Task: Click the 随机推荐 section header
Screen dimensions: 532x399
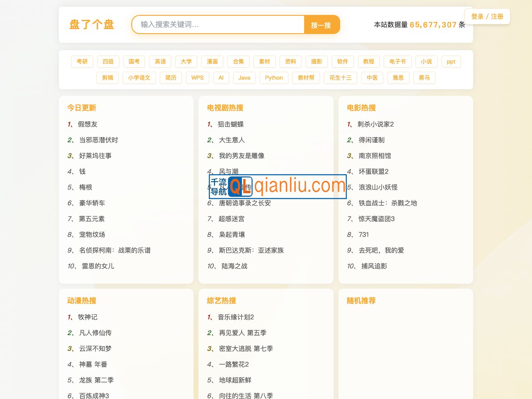Action: tap(361, 301)
